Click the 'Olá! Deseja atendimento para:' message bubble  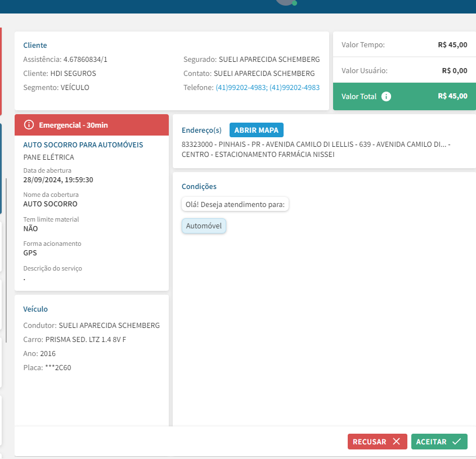pos(235,204)
